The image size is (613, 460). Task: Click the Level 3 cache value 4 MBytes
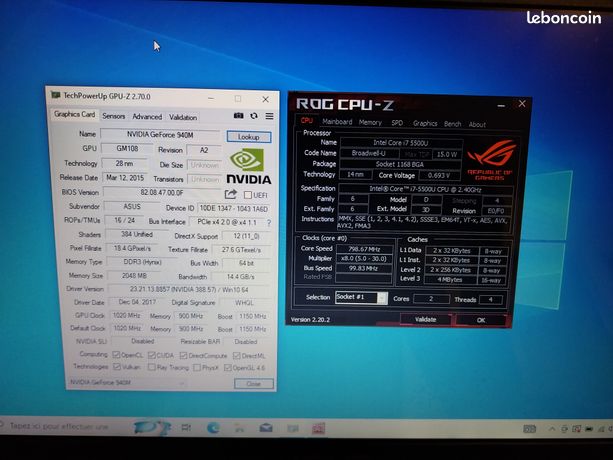[x=450, y=280]
